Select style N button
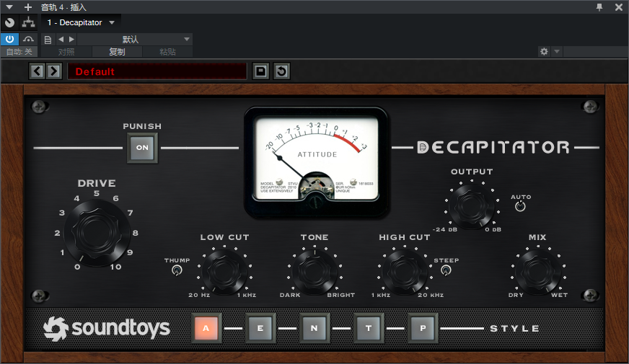The image size is (629, 364). click(314, 328)
